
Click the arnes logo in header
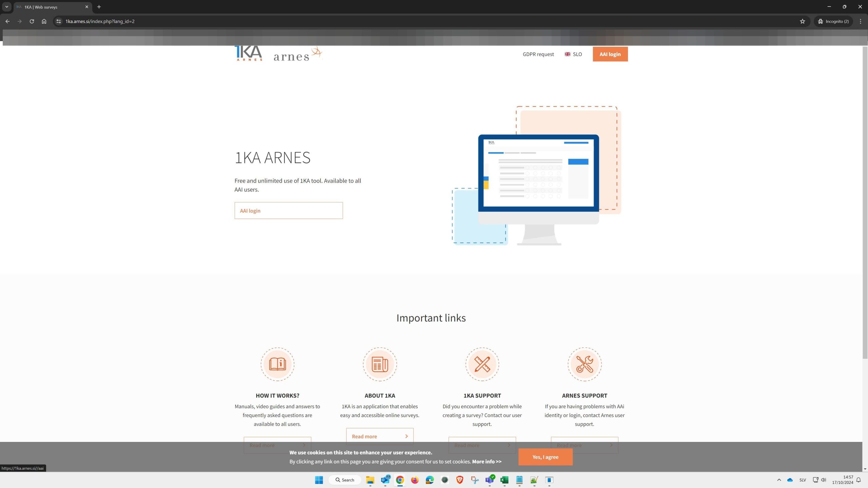click(x=298, y=54)
